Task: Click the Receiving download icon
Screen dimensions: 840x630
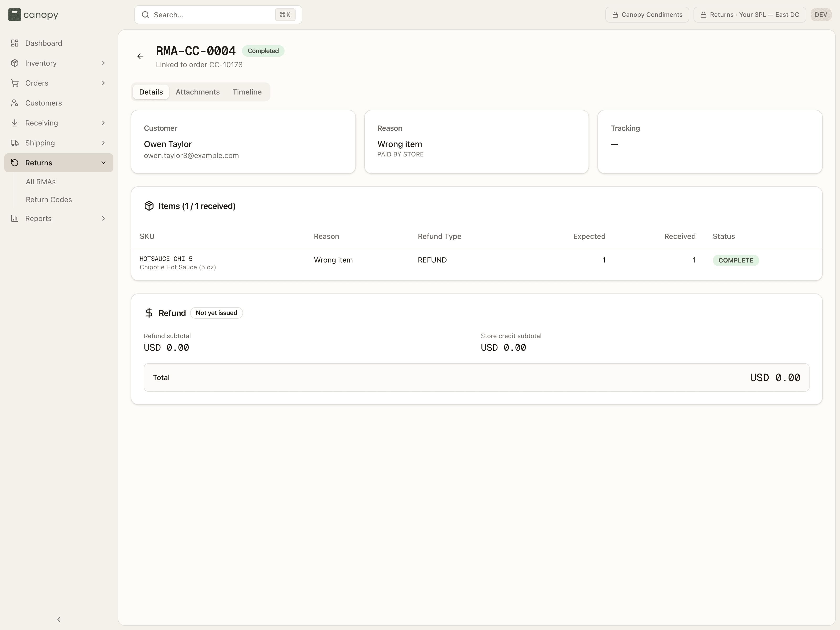Action: click(x=15, y=123)
